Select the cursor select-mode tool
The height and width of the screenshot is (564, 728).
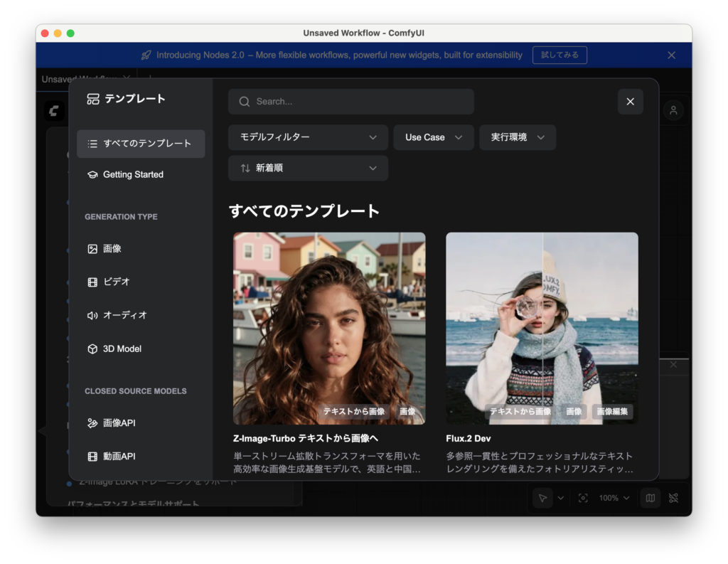point(543,498)
